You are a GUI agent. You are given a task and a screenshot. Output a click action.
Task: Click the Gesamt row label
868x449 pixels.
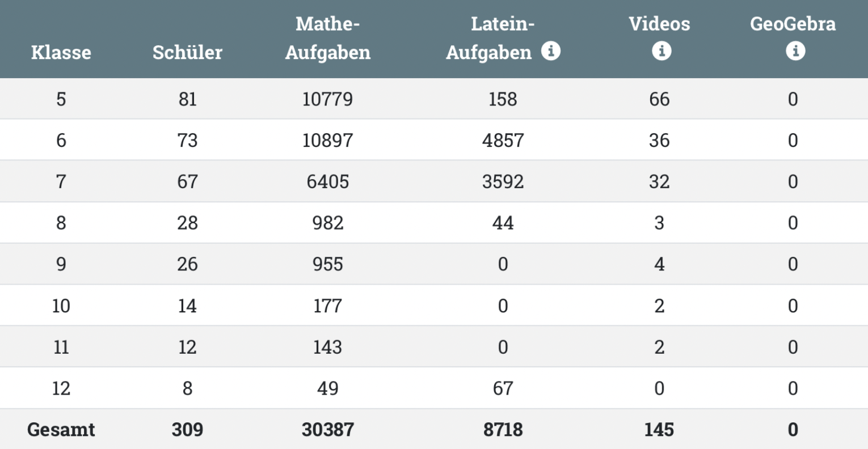61,430
